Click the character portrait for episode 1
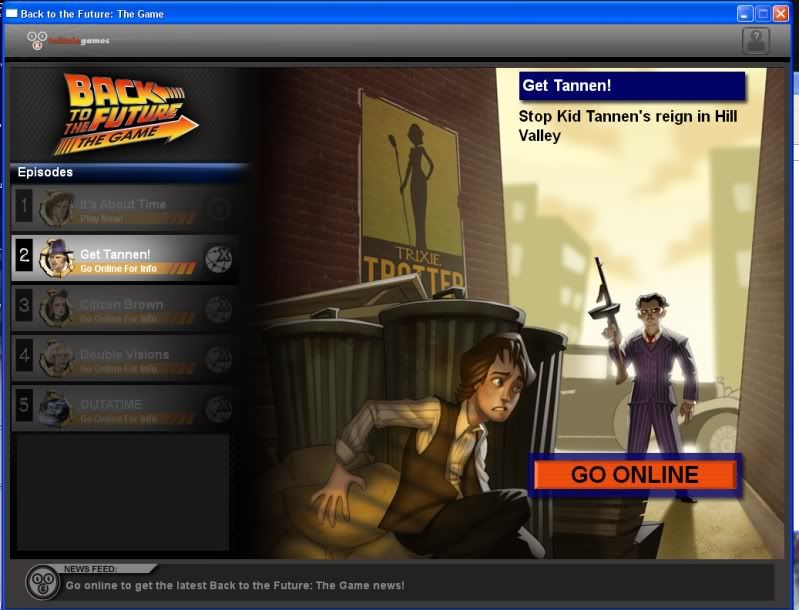 click(57, 208)
